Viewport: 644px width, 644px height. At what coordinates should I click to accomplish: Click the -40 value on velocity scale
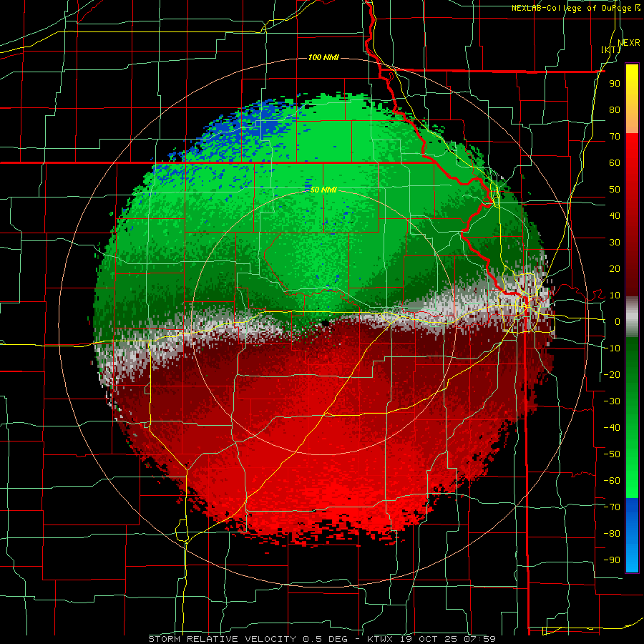612,428
